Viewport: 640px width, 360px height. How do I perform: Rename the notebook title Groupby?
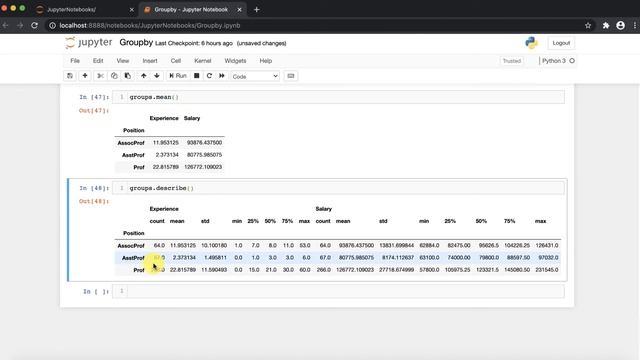[136, 42]
